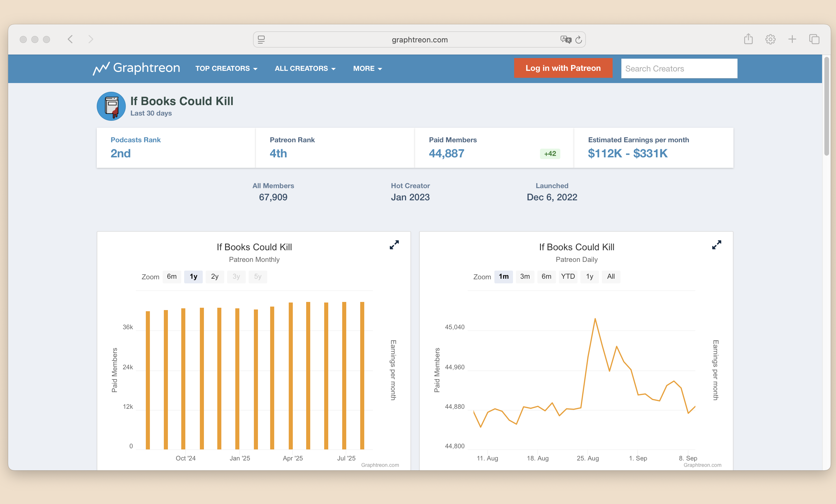Expand the Patreon Daily chart fullscreen
Screen dimensions: 836x504
point(716,245)
